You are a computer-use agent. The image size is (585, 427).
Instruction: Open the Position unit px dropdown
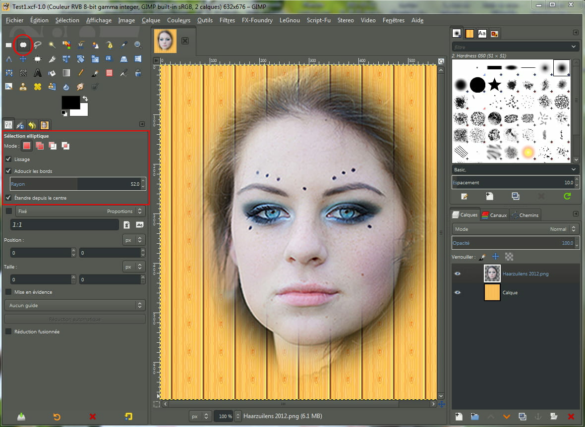tap(134, 240)
